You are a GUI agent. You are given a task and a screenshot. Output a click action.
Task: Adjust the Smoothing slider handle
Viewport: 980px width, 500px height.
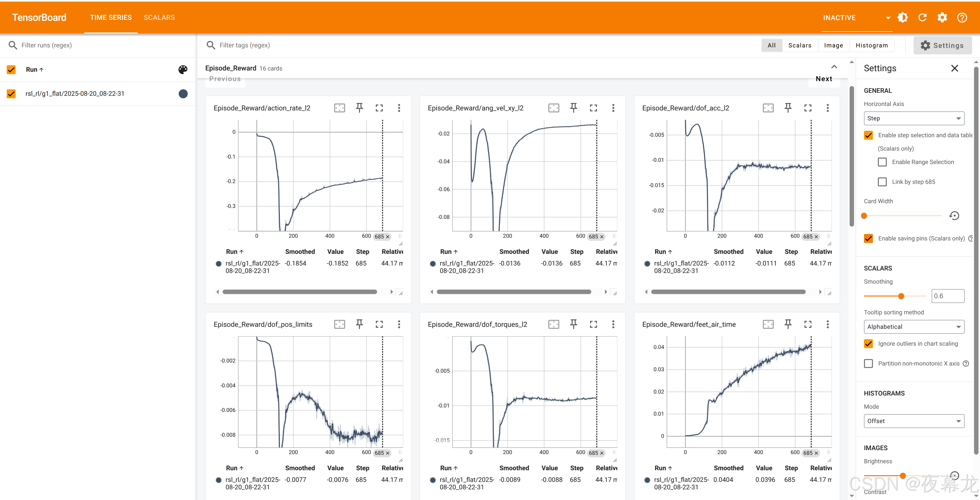pos(901,296)
